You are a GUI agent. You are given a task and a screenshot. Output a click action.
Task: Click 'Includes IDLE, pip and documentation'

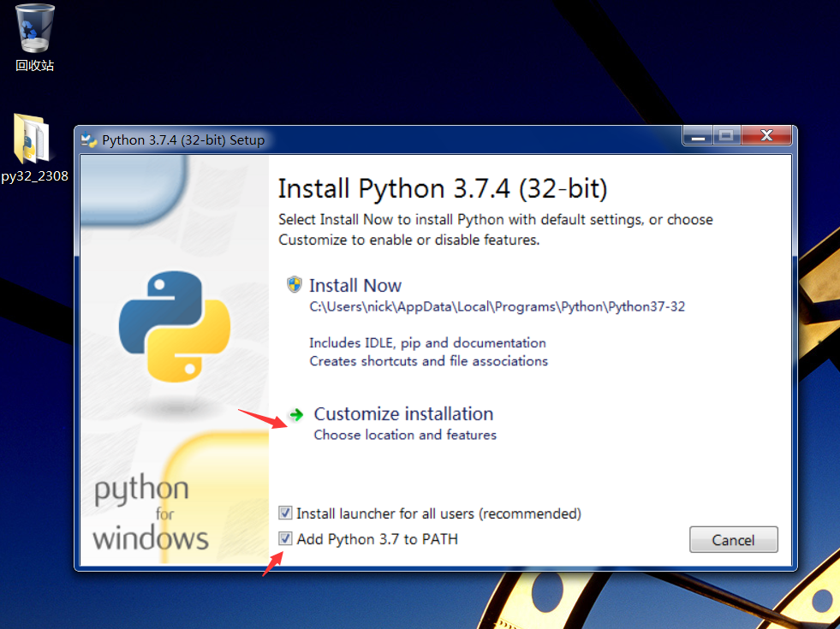click(427, 342)
